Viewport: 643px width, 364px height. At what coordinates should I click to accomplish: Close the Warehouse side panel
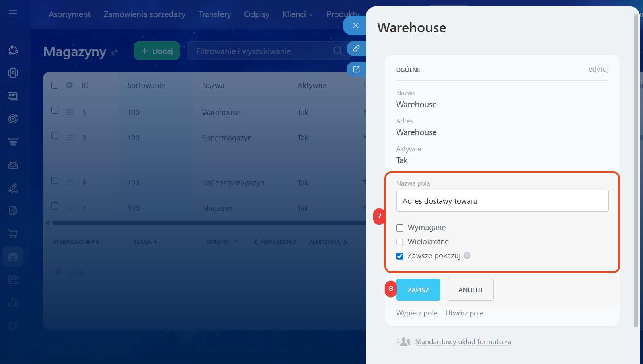pos(355,25)
